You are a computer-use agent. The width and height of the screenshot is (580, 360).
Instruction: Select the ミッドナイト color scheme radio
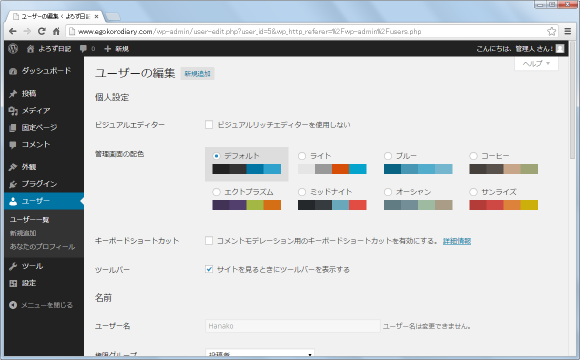[x=302, y=192]
